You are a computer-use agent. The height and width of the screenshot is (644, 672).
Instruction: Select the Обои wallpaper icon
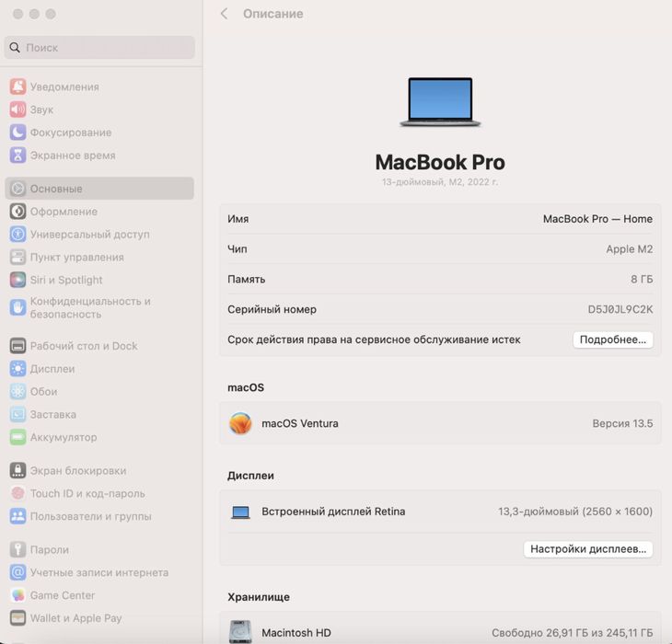click(x=17, y=391)
